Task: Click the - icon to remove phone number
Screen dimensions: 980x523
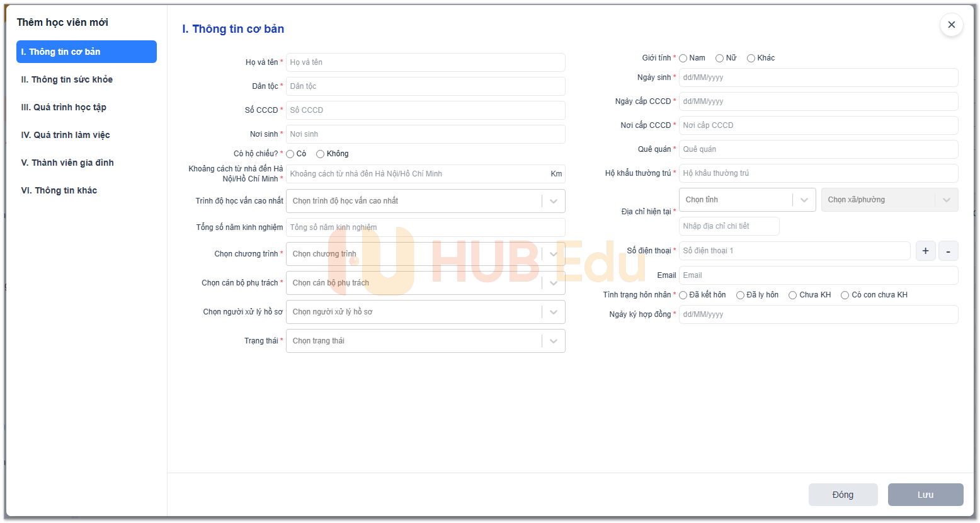Action: pyautogui.click(x=949, y=250)
